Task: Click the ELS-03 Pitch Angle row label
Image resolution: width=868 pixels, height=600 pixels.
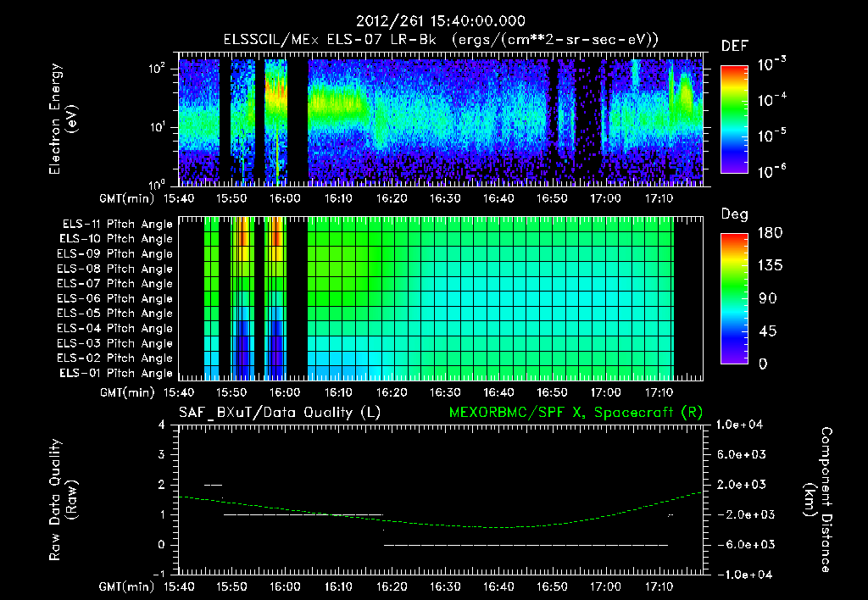Action: tap(115, 343)
